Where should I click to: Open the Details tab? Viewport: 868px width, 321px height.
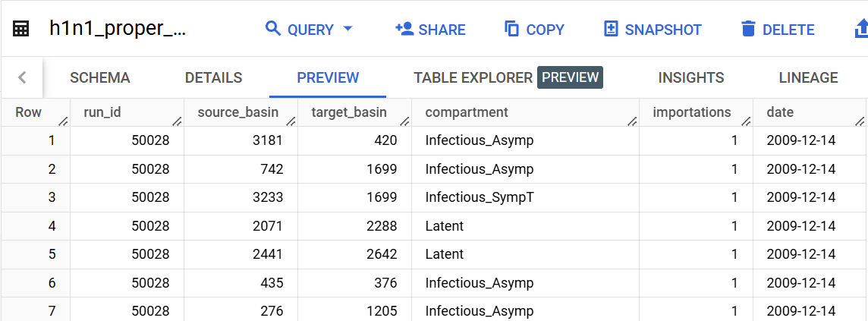point(213,77)
